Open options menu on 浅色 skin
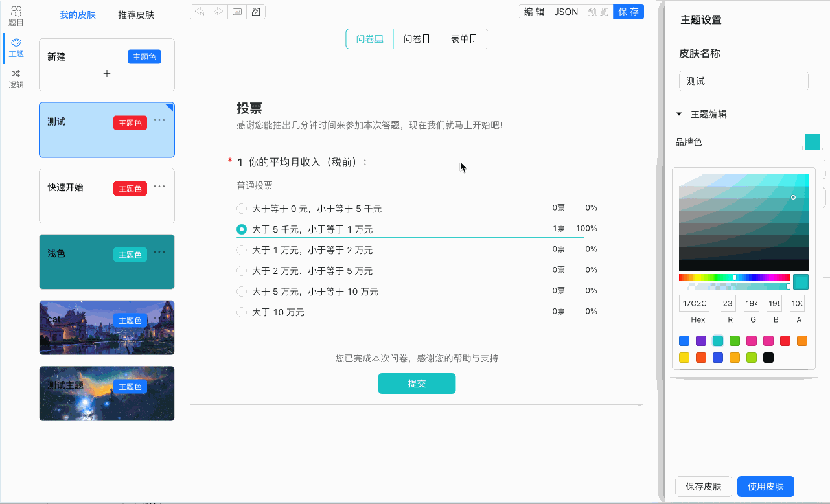This screenshot has width=830, height=504. [x=159, y=251]
